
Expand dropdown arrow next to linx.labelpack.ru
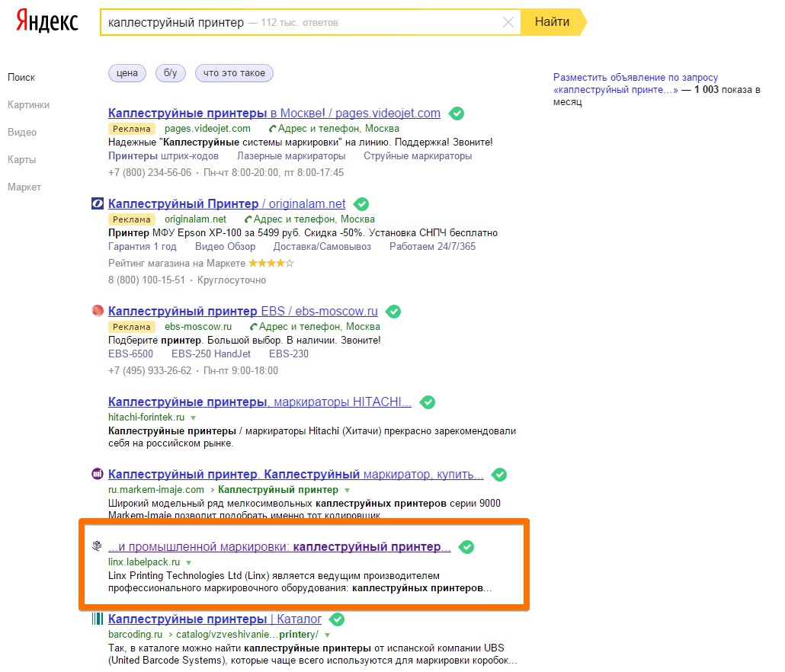pos(189,563)
